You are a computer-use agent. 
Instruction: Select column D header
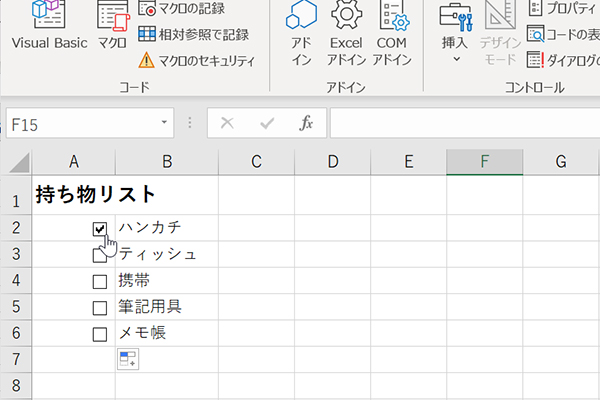pyautogui.click(x=332, y=162)
